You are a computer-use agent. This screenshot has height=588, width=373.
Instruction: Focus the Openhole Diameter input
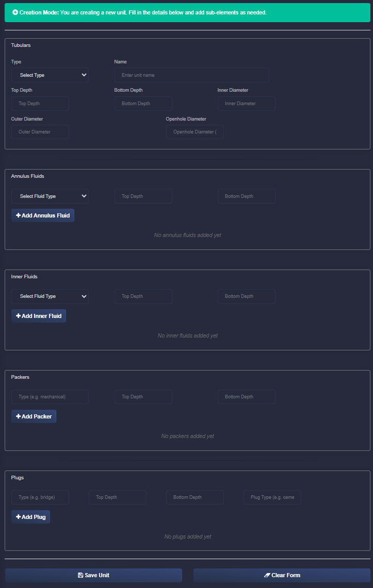(x=195, y=132)
